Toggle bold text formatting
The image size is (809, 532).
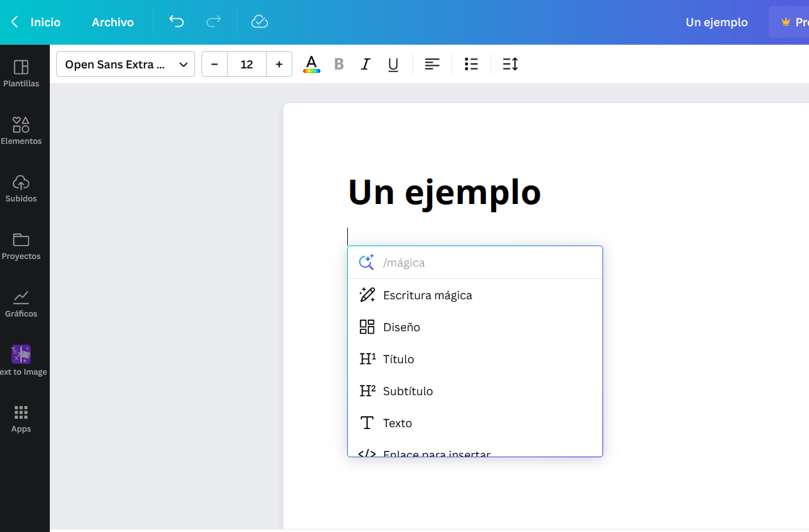click(x=339, y=64)
